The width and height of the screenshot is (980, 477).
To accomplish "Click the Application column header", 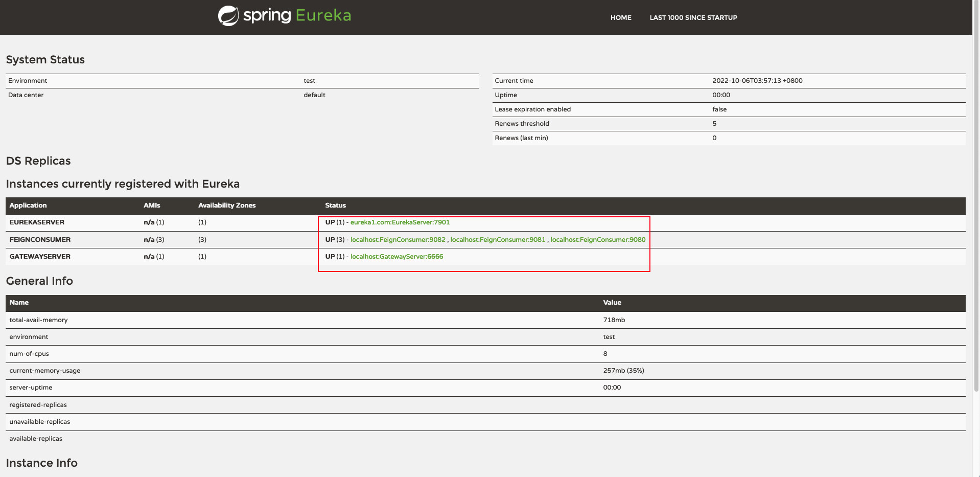I will tap(28, 206).
